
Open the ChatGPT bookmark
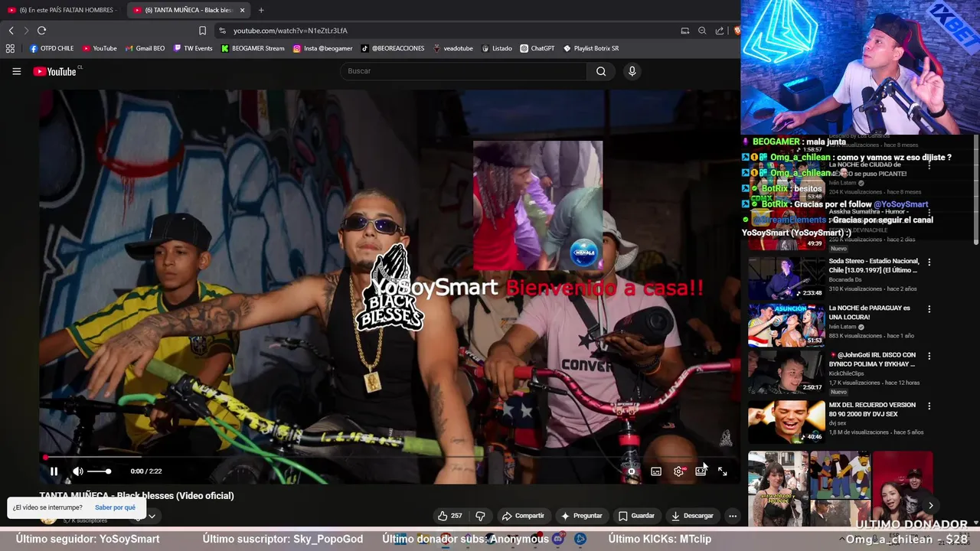coord(537,48)
